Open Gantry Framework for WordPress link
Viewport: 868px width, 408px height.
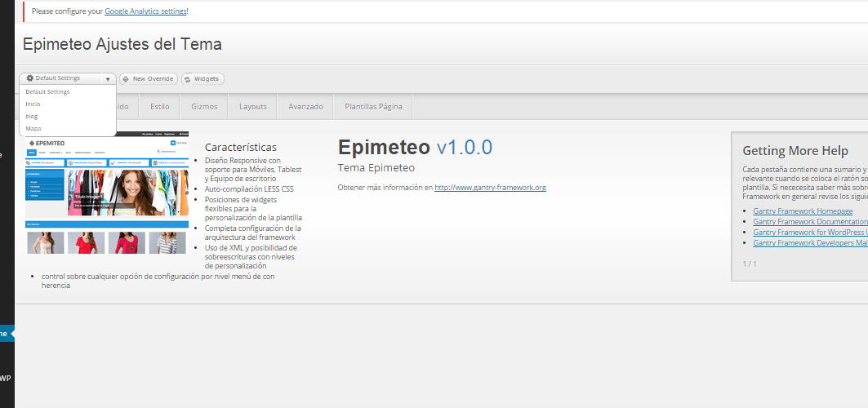pos(810,233)
